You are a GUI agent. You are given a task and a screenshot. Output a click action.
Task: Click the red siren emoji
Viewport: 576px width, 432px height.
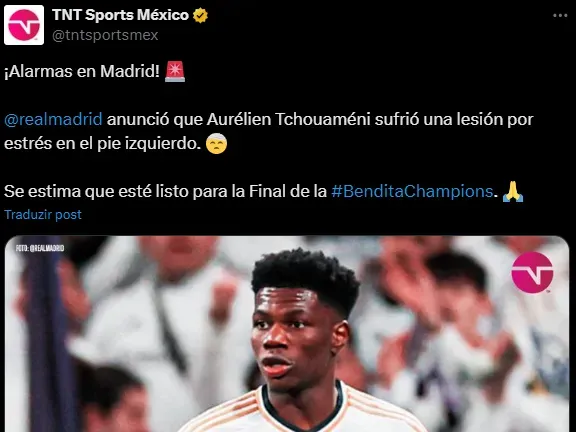click(175, 71)
